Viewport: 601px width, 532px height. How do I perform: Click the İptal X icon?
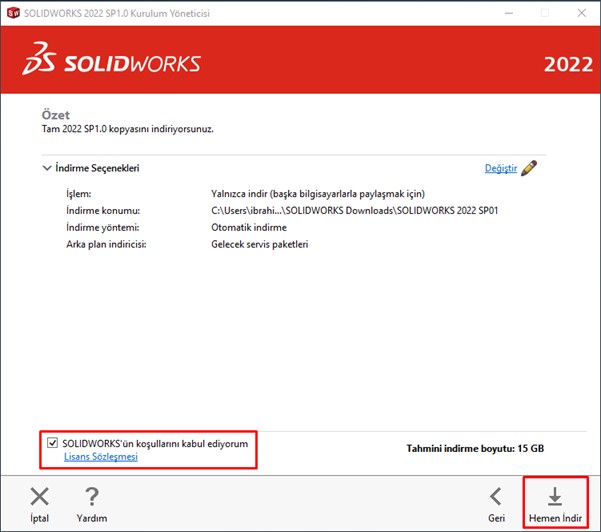(x=39, y=496)
